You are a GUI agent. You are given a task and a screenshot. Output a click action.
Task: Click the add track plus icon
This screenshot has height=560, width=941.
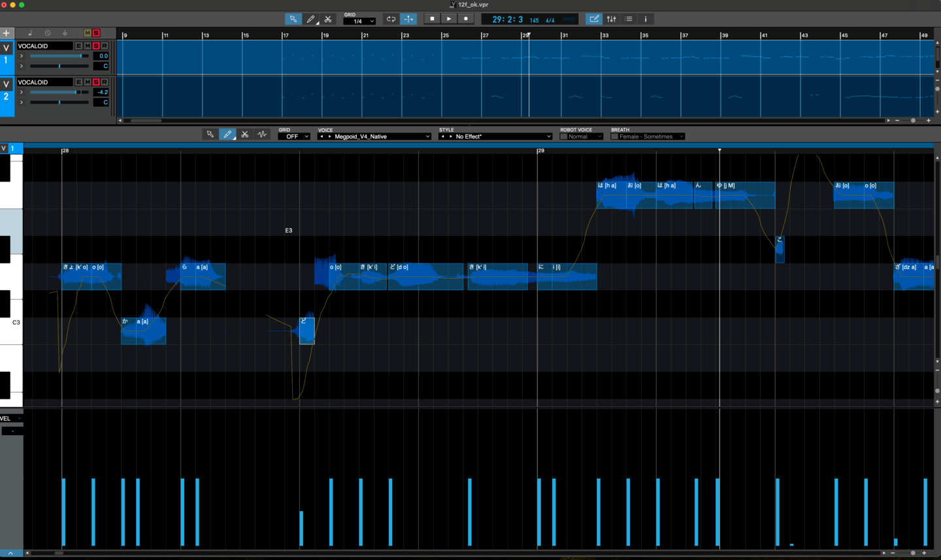click(7, 33)
